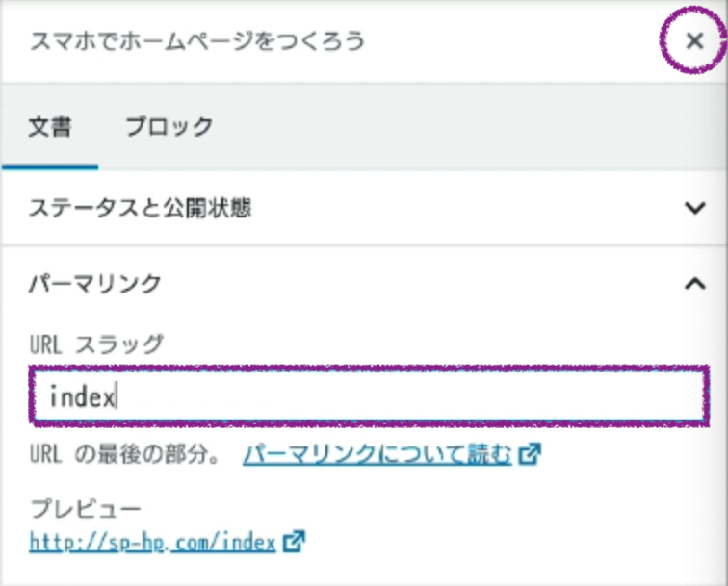Place cursor on the index slug text
The width and height of the screenshot is (728, 586).
click(83, 396)
